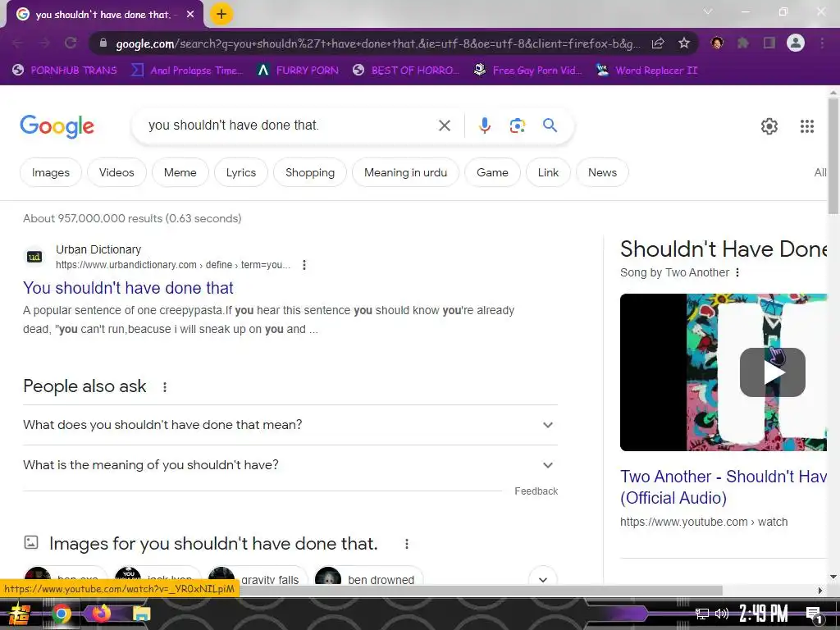
Task: Launch Chrome from the taskbar
Action: point(61,614)
